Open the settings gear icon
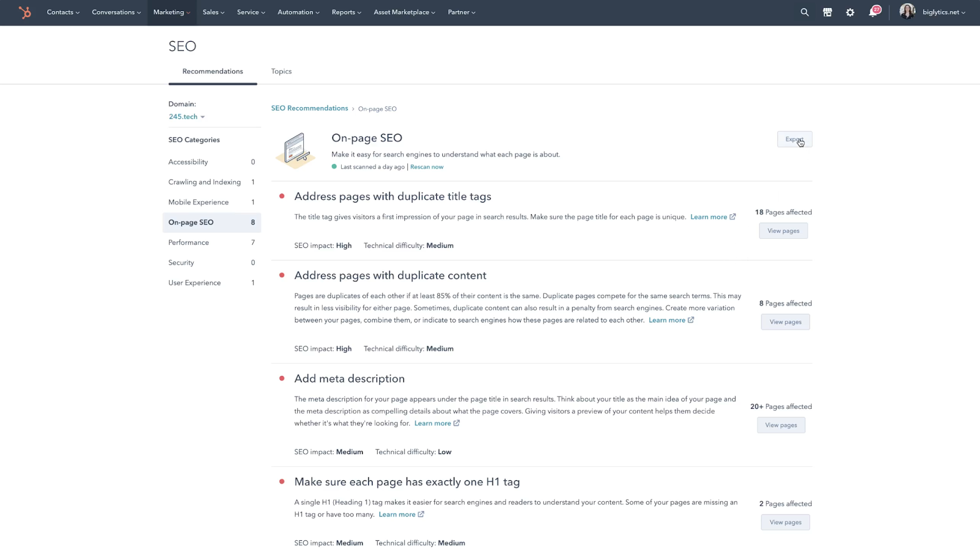 tap(850, 12)
